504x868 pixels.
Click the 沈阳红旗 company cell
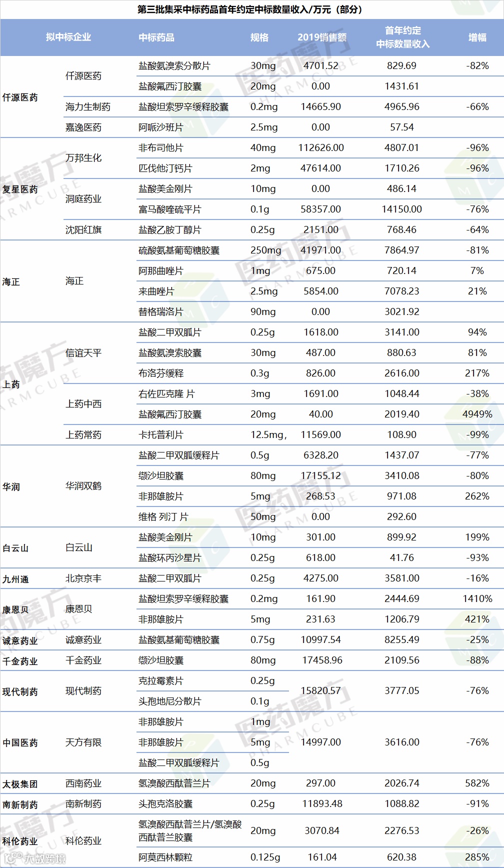tap(83, 229)
